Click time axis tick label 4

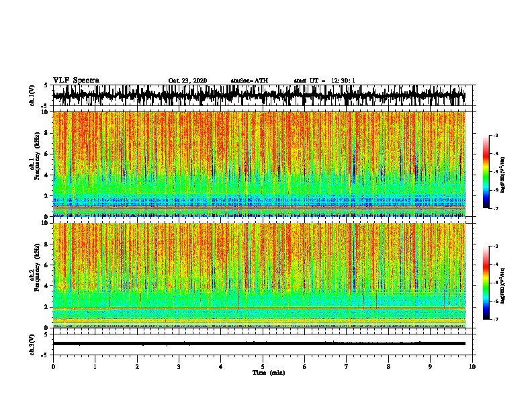(221, 367)
